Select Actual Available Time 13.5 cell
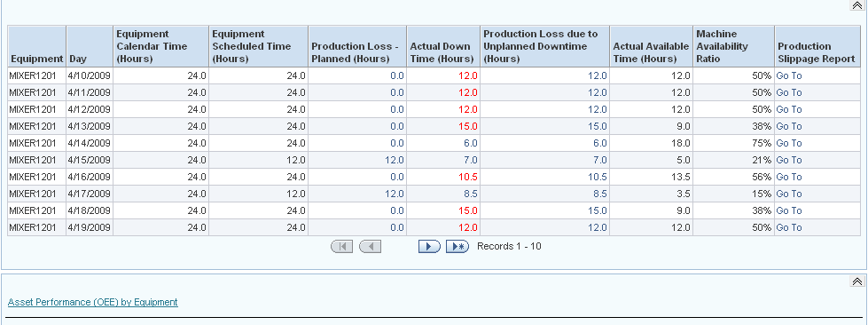This screenshot has width=868, height=325. pyautogui.click(x=651, y=177)
